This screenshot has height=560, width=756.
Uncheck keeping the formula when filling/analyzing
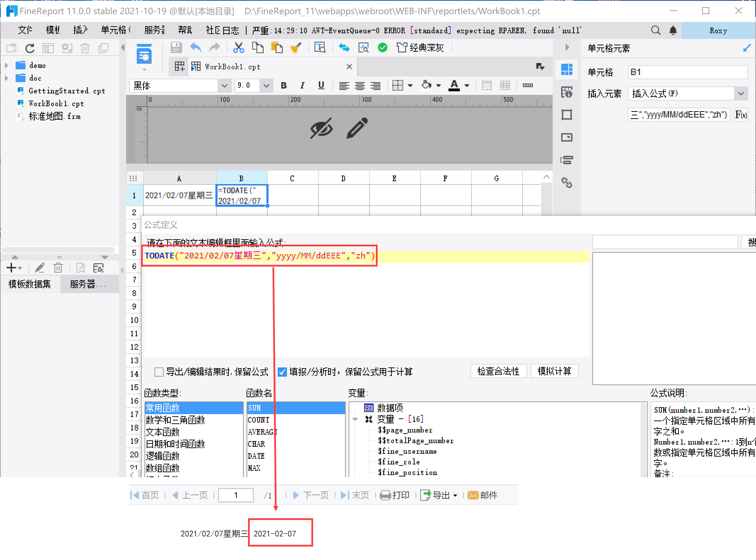pos(282,372)
